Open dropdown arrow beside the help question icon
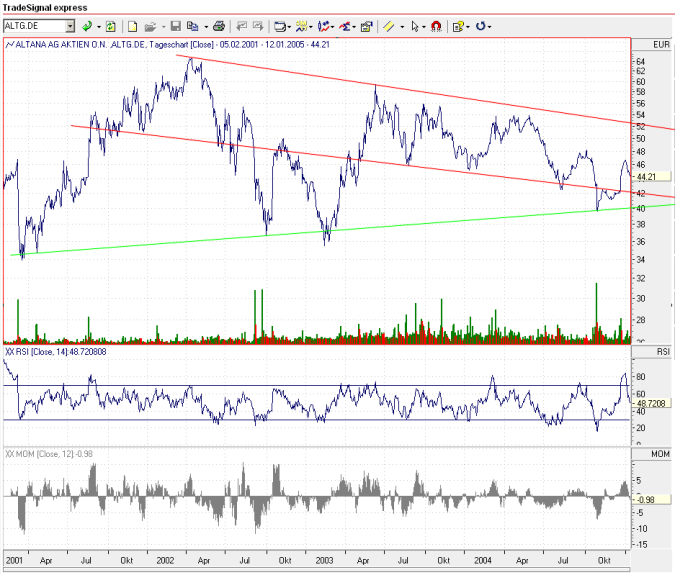 pos(469,26)
